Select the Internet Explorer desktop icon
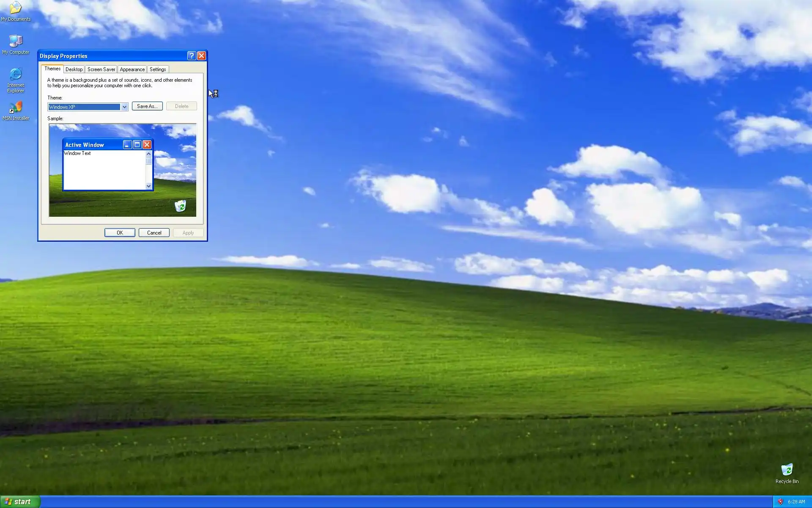Screen dimensions: 812x508 [16, 75]
